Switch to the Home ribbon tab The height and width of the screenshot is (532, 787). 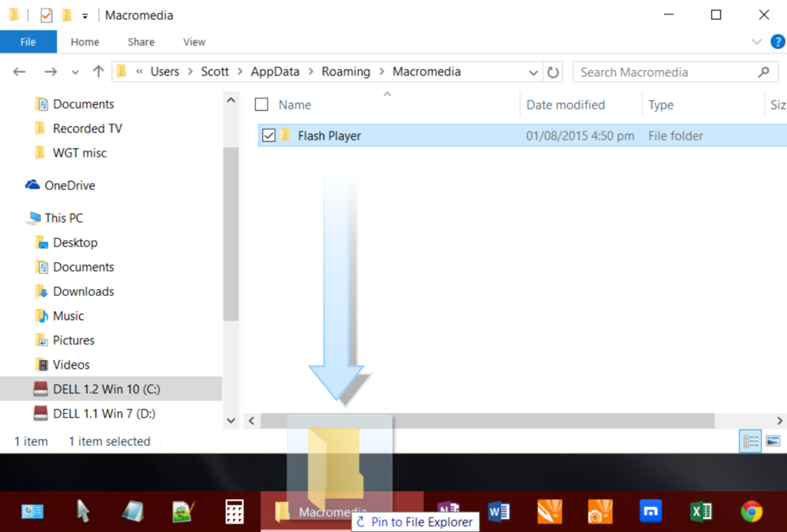[x=85, y=42]
